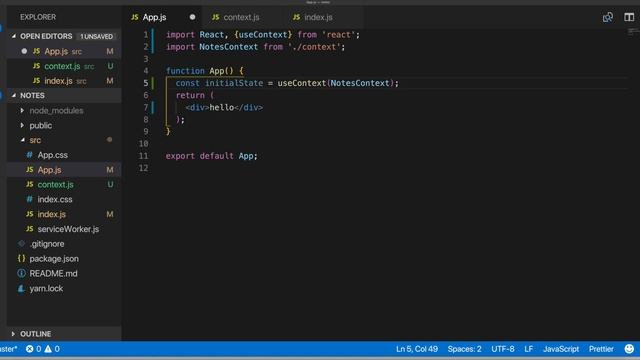The height and width of the screenshot is (360, 640).
Task: Click the split editor icon
Action: [x=629, y=17]
